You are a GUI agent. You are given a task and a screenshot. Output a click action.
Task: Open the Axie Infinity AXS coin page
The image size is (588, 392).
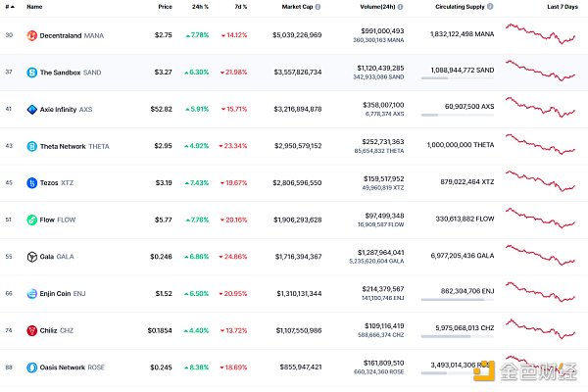(66, 110)
